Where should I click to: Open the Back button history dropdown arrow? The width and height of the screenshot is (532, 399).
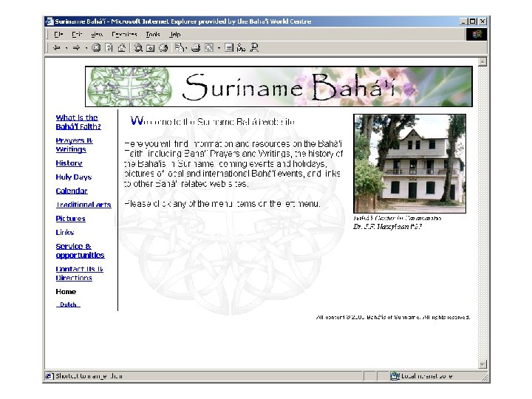(66, 48)
